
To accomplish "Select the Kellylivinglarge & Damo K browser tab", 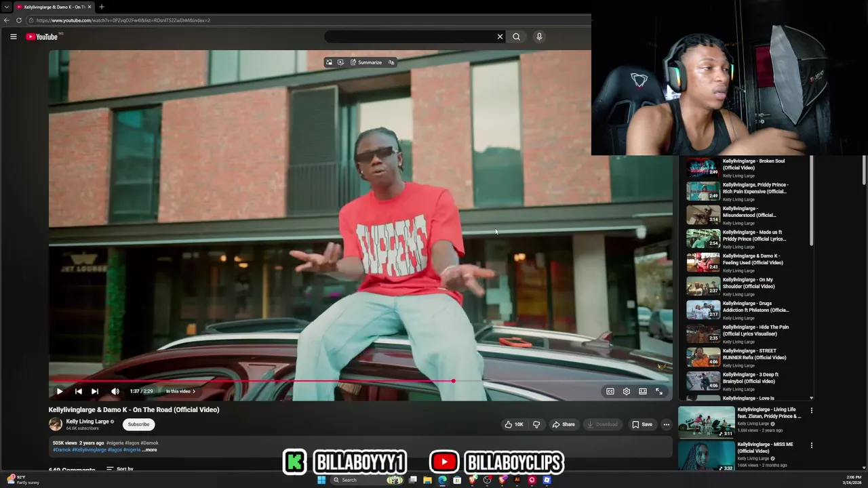I will click(54, 7).
